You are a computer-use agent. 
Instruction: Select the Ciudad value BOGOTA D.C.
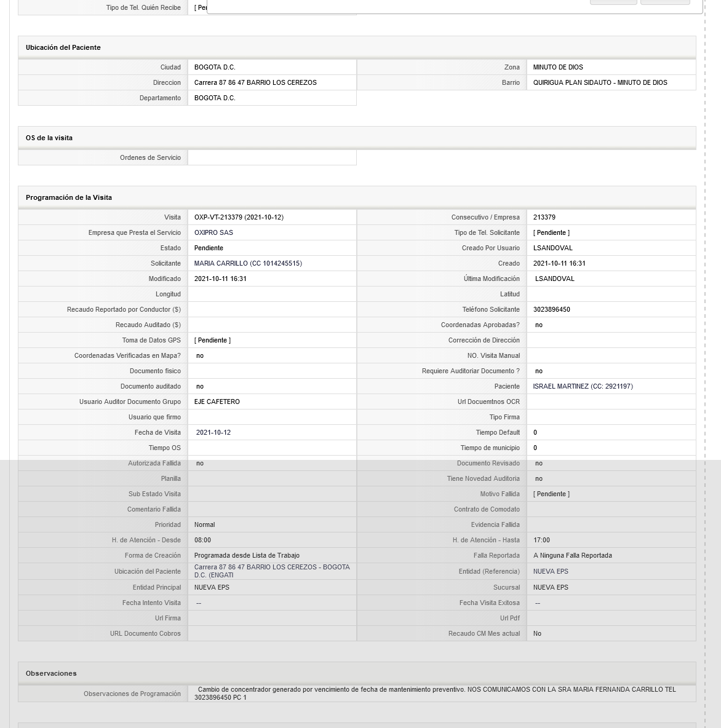[215, 67]
